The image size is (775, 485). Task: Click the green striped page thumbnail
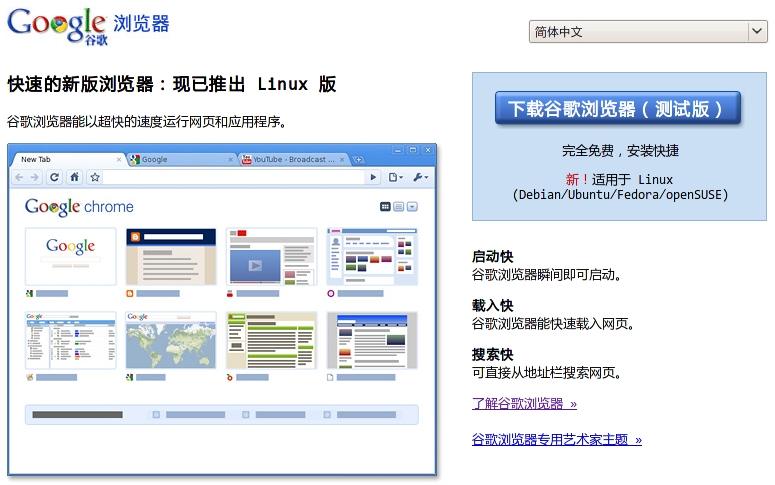(271, 340)
